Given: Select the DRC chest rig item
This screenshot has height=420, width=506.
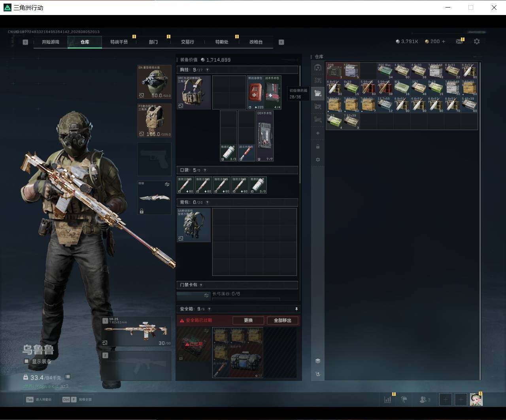Looking at the screenshot, I should [x=194, y=92].
